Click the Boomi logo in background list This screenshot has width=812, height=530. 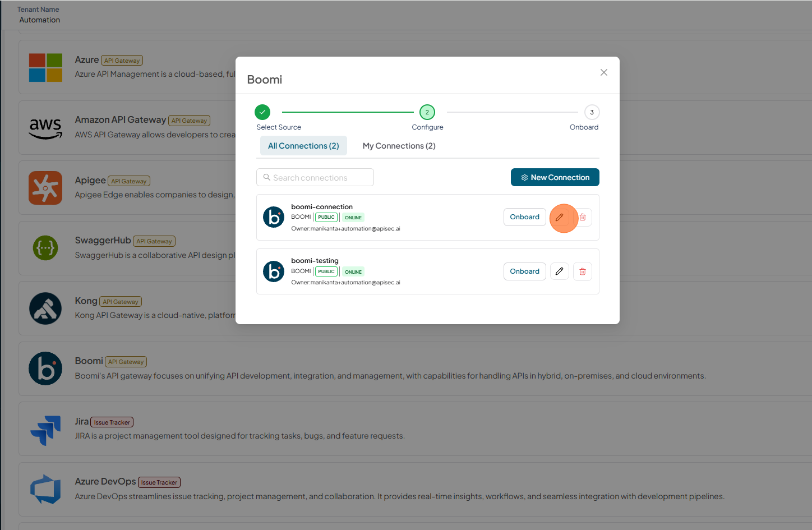click(x=45, y=368)
